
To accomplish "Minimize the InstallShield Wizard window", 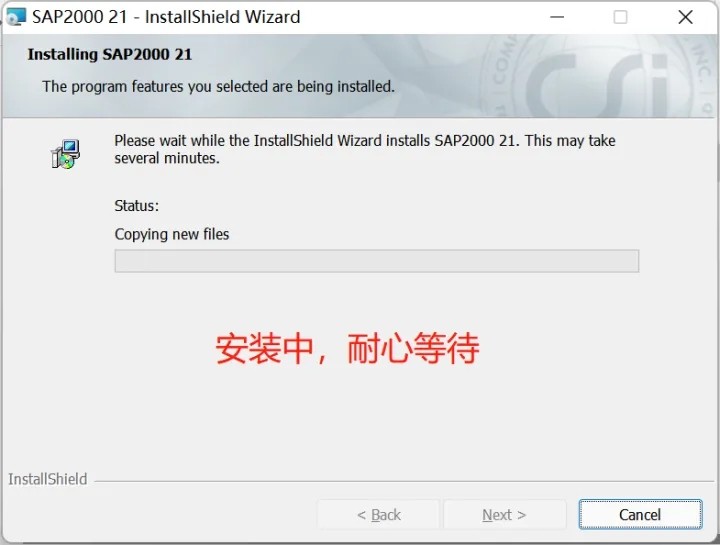I will pyautogui.click(x=557, y=17).
